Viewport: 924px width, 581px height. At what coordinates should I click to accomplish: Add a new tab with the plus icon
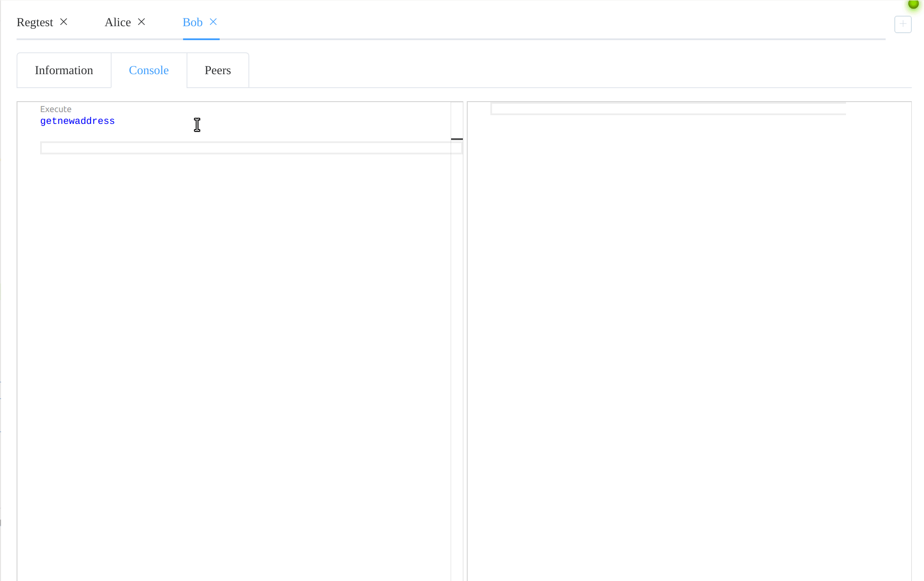click(903, 24)
